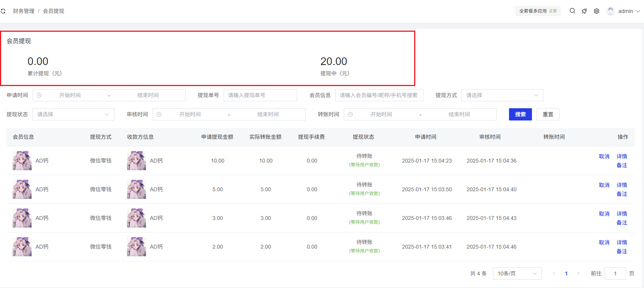Click the admin avatar icon
Viewport: 644px width, 288px height.
(610, 11)
